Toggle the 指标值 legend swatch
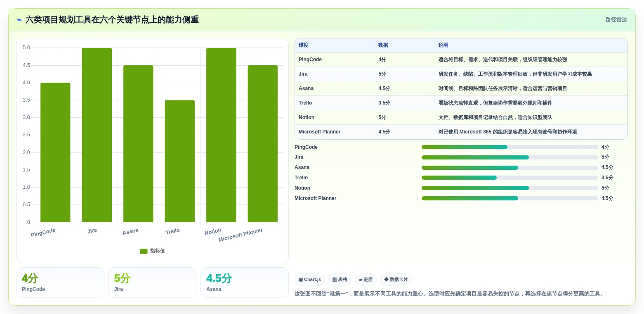This screenshot has width=644, height=314. tap(144, 251)
